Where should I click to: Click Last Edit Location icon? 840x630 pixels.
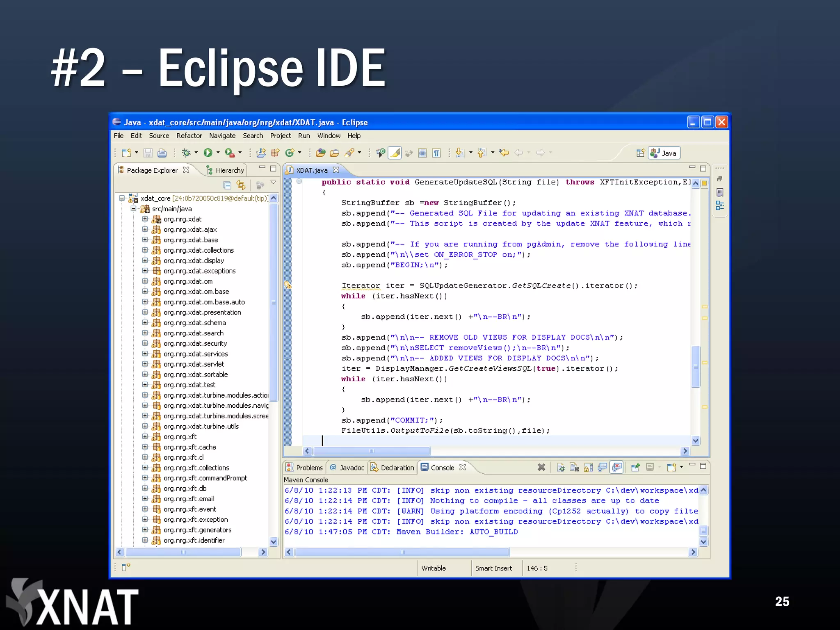(x=504, y=153)
